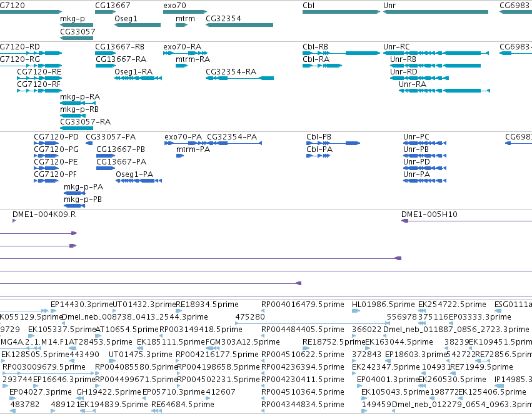Click protein label mkg-p-PA

click(x=84, y=186)
